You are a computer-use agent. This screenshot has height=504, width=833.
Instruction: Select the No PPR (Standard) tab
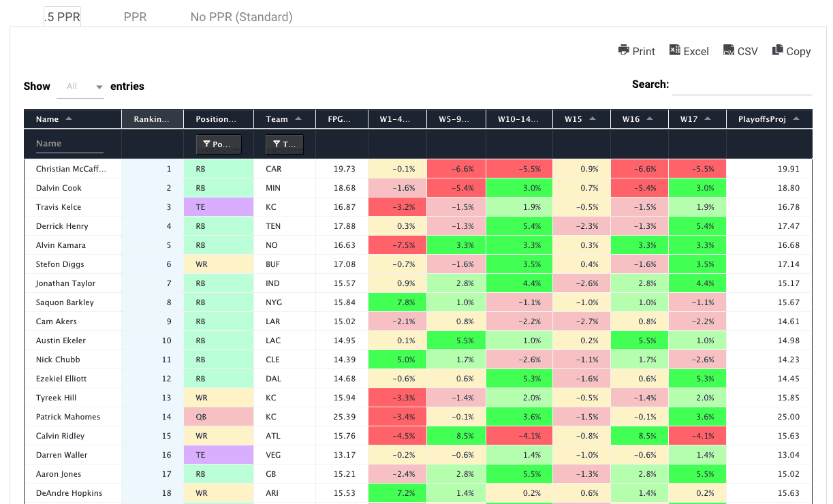click(x=242, y=17)
